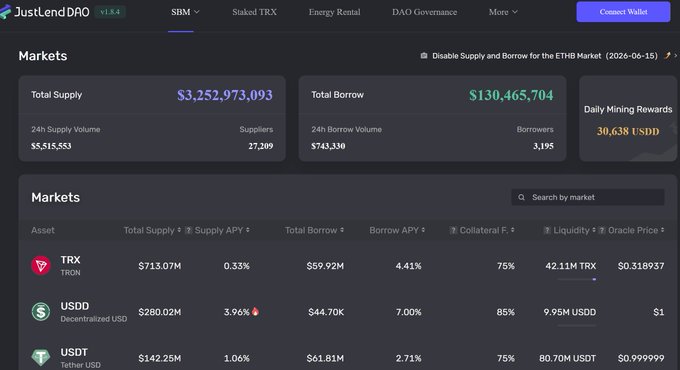The image size is (680, 370).
Task: Click TRX total borrow $59.92M
Action: [325, 266]
